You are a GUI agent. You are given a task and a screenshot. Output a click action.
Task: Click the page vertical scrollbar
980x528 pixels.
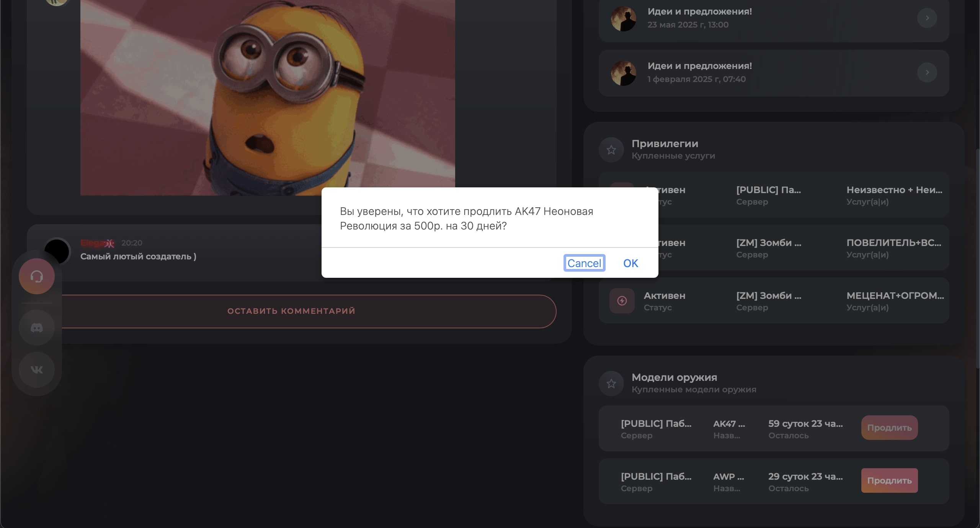click(977, 259)
